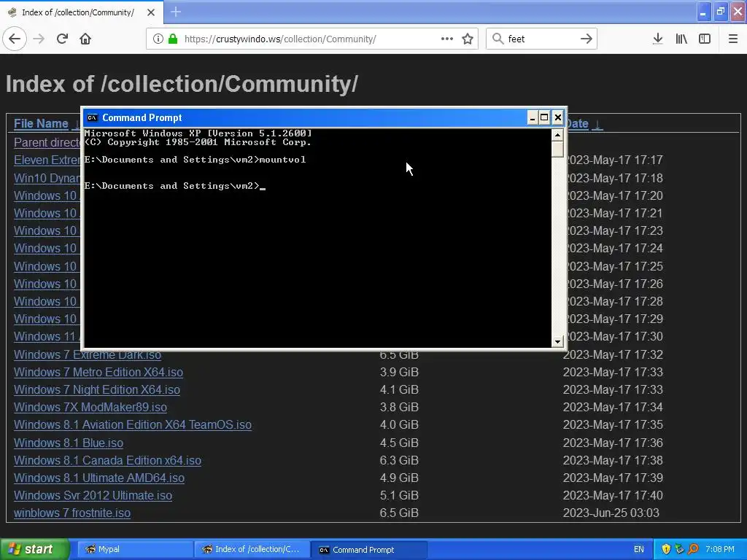Viewport: 747px width, 560px height.
Task: Select the 3.9 GiB size cell
Action: (x=399, y=372)
